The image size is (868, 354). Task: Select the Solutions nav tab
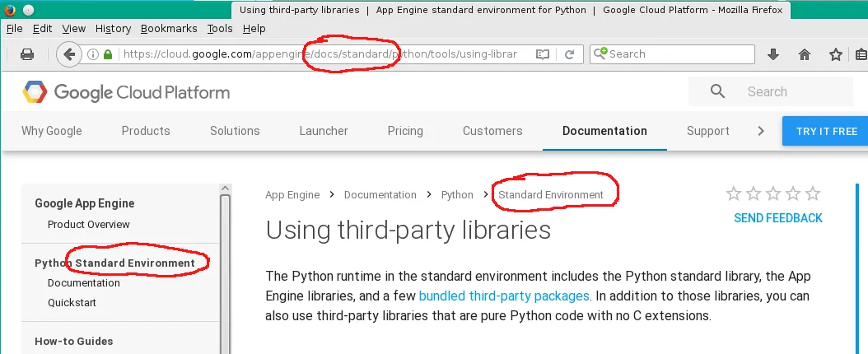(x=235, y=131)
